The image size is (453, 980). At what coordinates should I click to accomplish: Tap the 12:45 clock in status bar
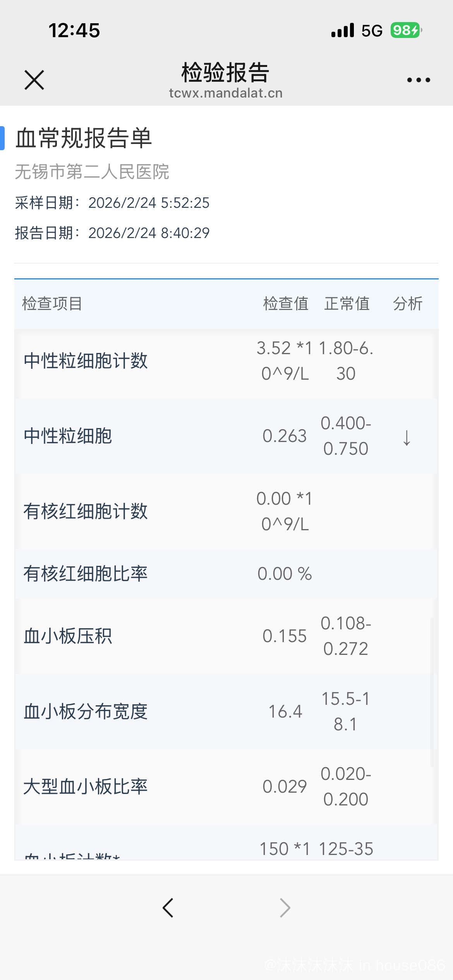pos(74,30)
